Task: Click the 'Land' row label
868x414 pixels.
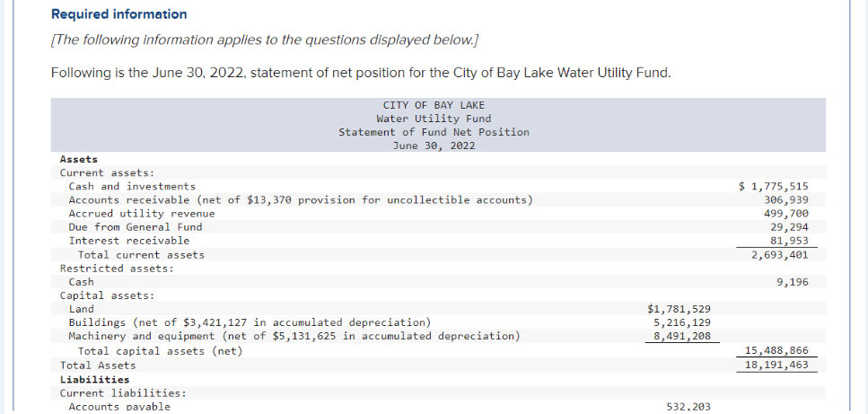Action: [x=82, y=310]
